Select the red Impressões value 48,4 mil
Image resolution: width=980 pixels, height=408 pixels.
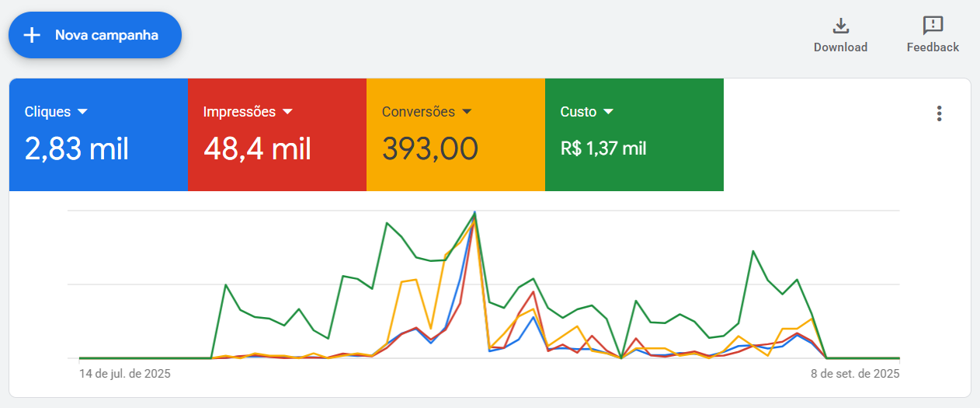pyautogui.click(x=257, y=148)
